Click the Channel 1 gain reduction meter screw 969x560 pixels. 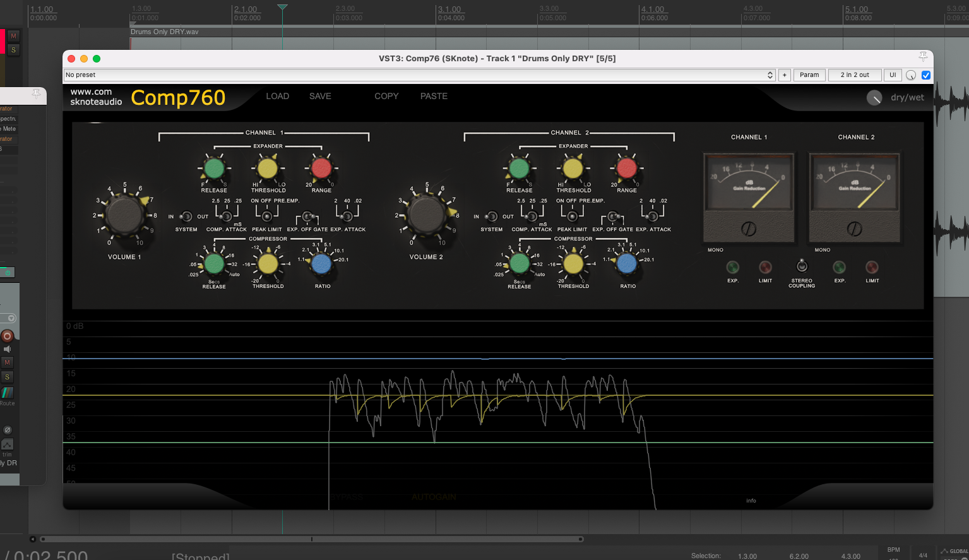[749, 229]
